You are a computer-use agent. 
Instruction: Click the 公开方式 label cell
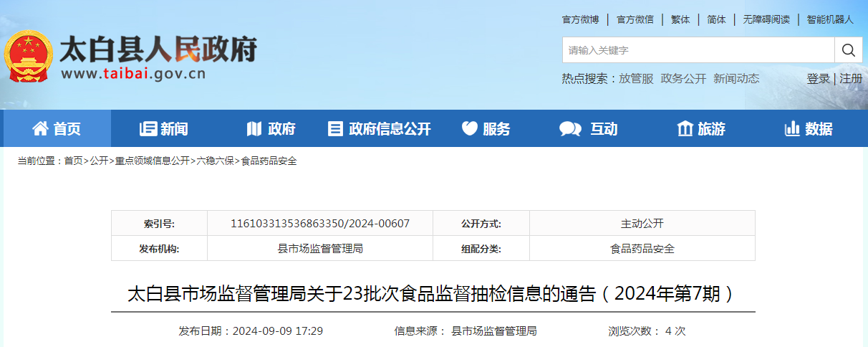481,224
